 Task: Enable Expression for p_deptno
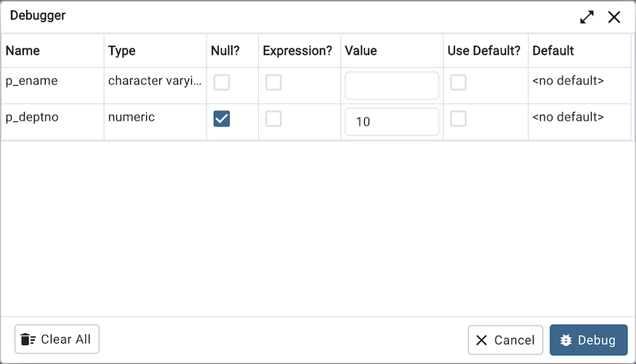tap(273, 119)
